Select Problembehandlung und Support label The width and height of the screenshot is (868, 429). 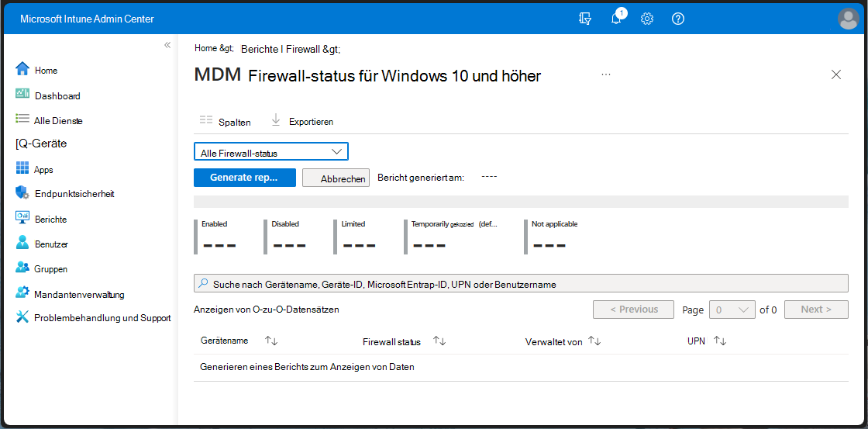pyautogui.click(x=102, y=318)
